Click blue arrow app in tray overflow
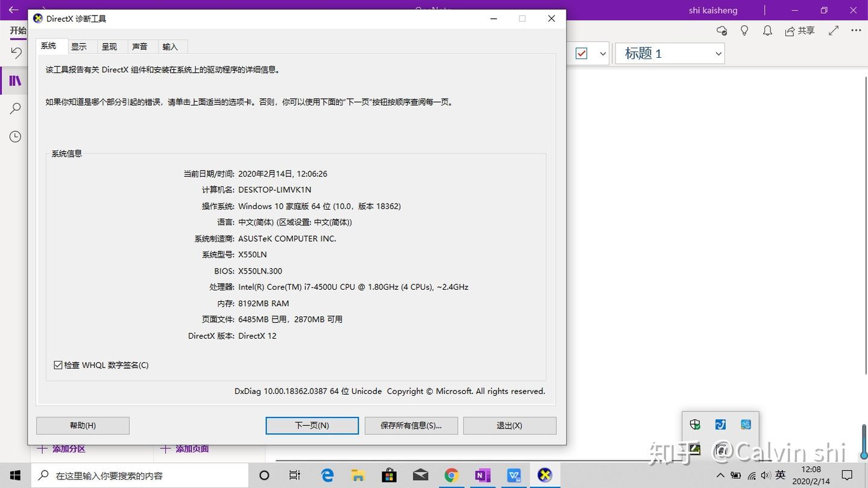This screenshot has width=868, height=488. click(720, 424)
